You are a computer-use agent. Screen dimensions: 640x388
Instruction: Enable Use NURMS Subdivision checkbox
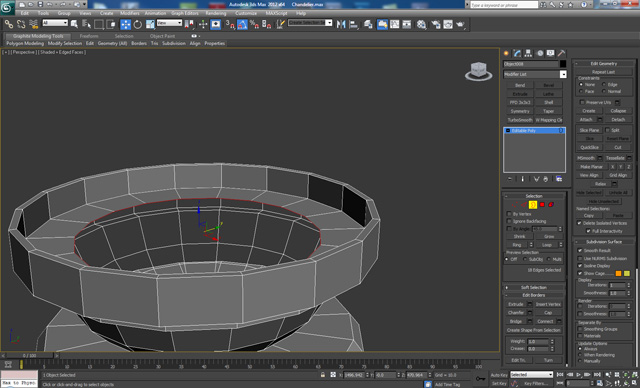580,258
